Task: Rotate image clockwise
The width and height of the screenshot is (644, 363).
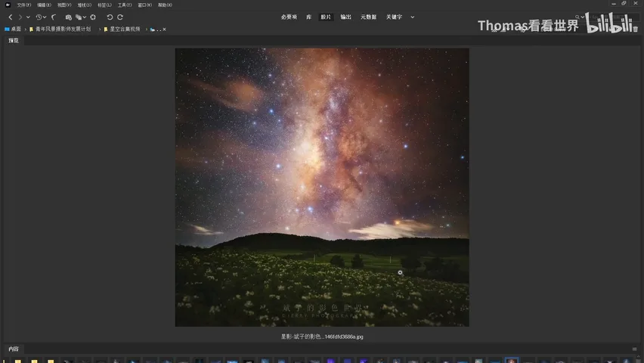Action: click(120, 17)
